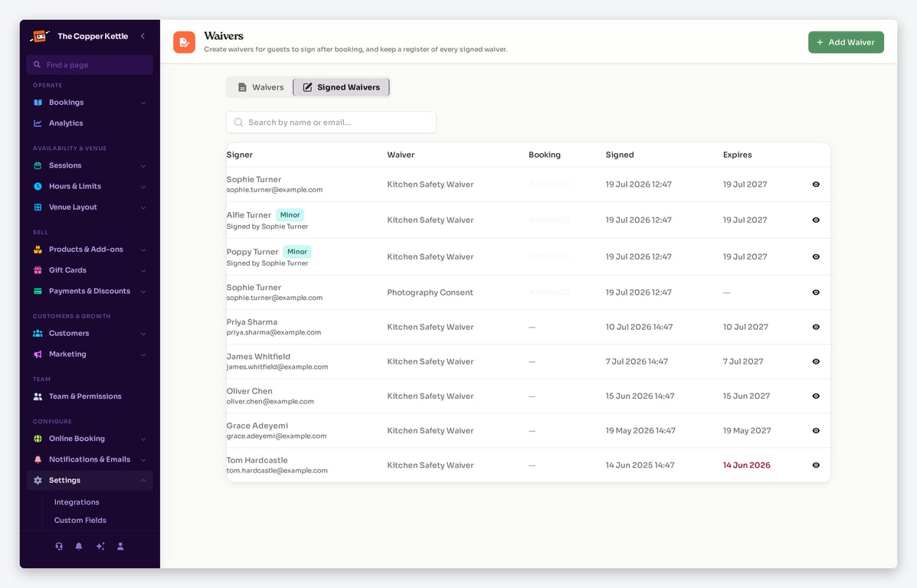Collapse the sidebar with the left chevron
Image resolution: width=917 pixels, height=588 pixels.
click(x=142, y=36)
